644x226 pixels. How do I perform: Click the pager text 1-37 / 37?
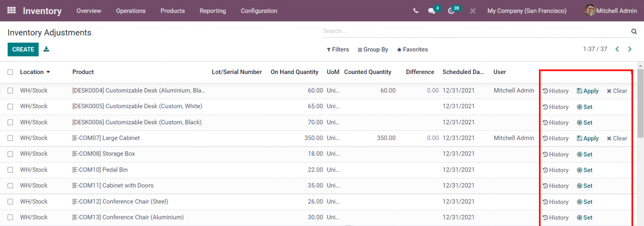pyautogui.click(x=595, y=49)
